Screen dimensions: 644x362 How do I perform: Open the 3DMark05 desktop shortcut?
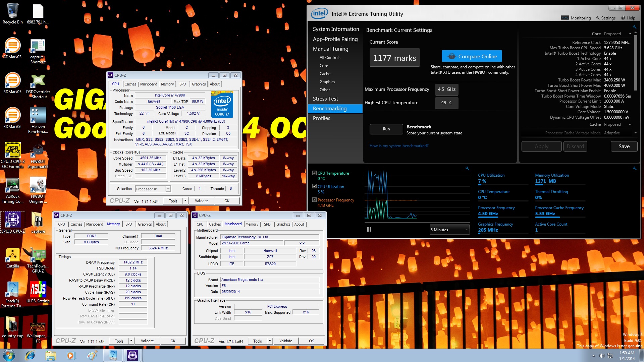click(13, 83)
